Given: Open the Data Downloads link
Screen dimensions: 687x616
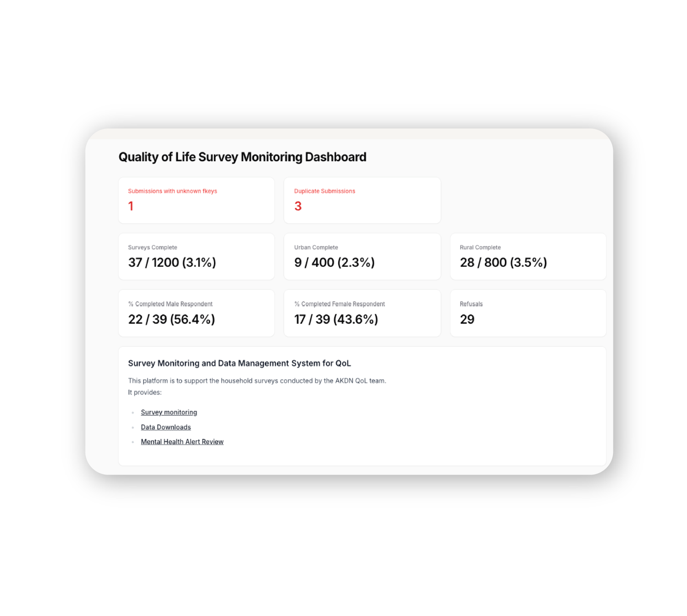Looking at the screenshot, I should [x=166, y=427].
